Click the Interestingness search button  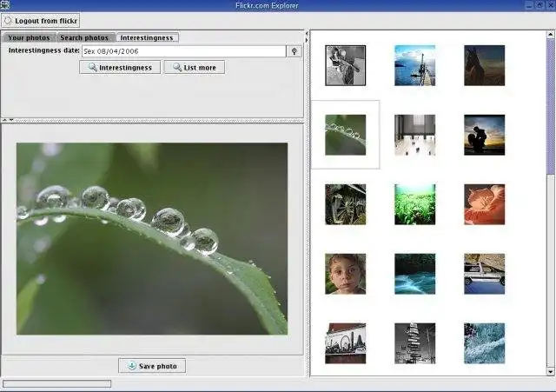point(120,68)
